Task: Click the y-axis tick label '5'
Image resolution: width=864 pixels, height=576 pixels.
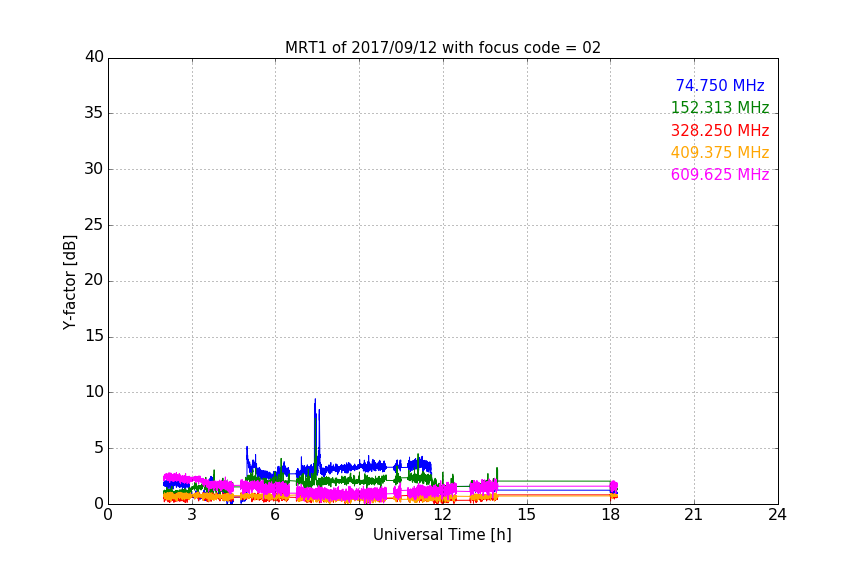Action: (99, 448)
